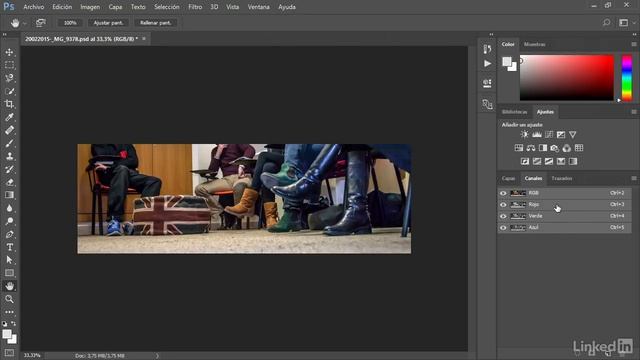Image resolution: width=640 pixels, height=360 pixels.
Task: Switch to the Muestras tab
Action: 534,44
